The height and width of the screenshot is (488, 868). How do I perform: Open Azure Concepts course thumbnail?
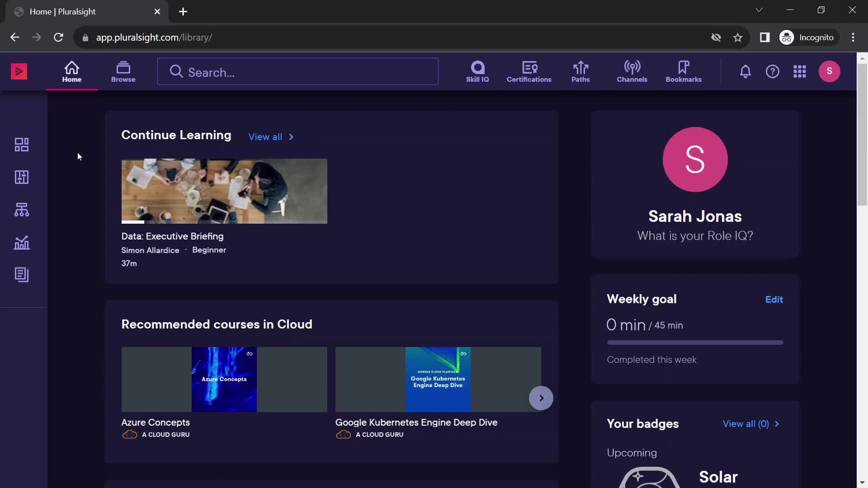coord(224,380)
